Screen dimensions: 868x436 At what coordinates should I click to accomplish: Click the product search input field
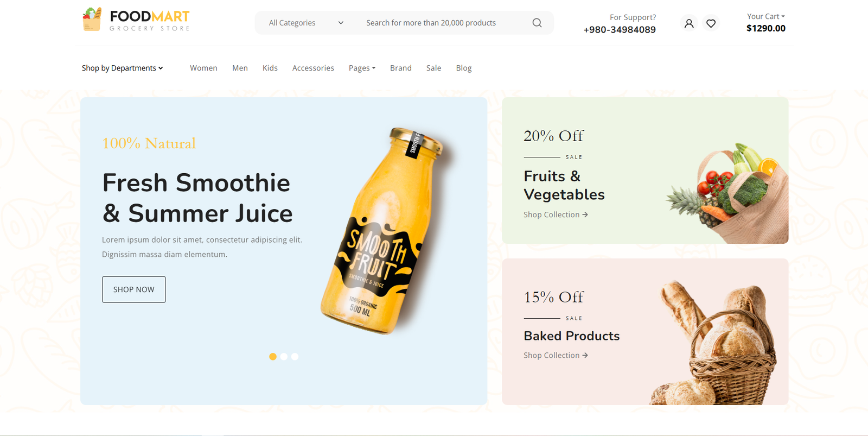[442, 23]
